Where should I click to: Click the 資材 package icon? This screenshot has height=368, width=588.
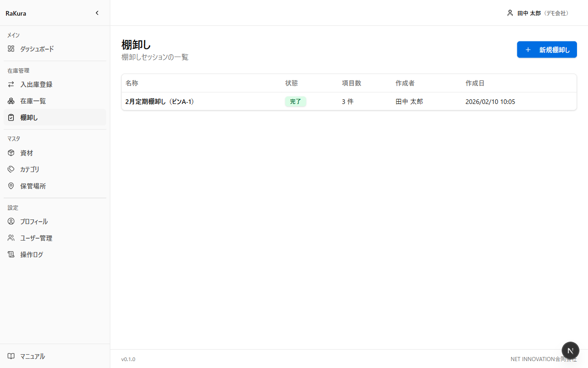pyautogui.click(x=11, y=153)
